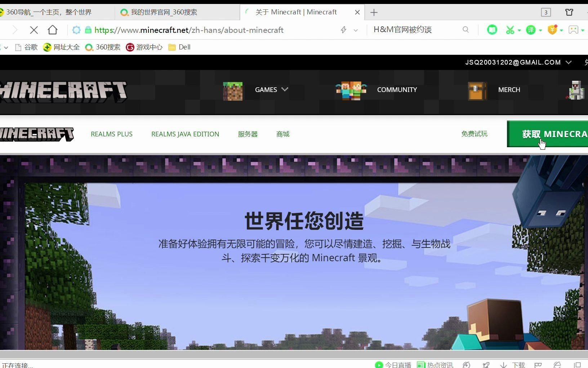Open the 商城 link
The width and height of the screenshot is (588, 368).
coord(283,134)
